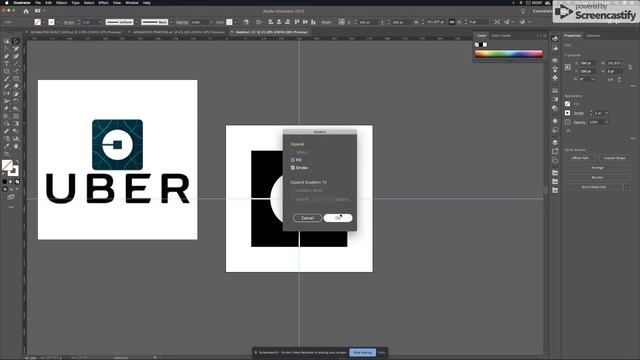Click the reference point locator in Properties
Viewport: 640px width, 360px height.
tap(568, 67)
